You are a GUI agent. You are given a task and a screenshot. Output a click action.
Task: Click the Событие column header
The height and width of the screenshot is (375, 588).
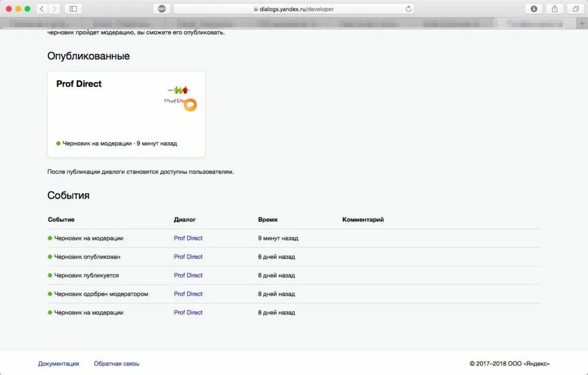click(61, 219)
